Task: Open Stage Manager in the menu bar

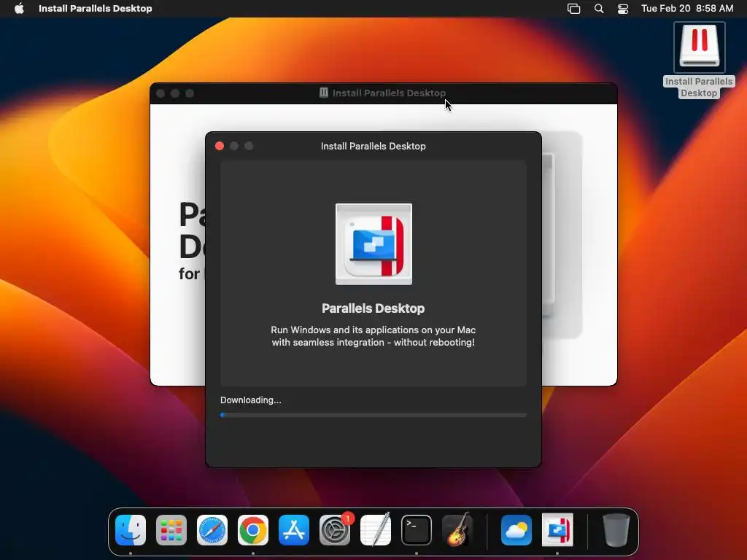Action: [573, 9]
